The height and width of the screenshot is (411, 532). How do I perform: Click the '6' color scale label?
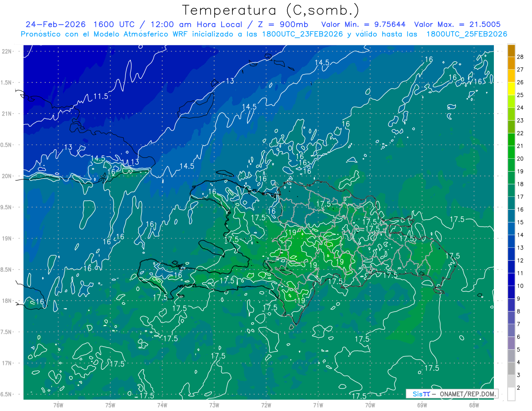point(519,337)
